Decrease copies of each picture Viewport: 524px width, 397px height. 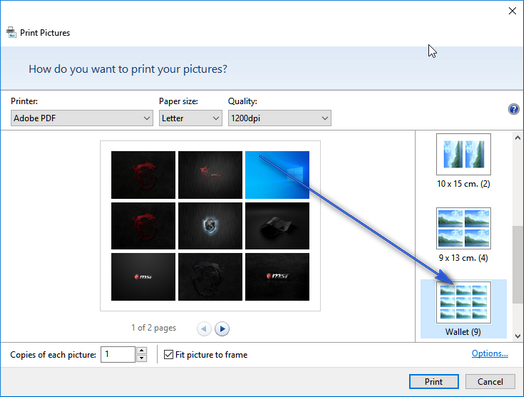[142, 358]
